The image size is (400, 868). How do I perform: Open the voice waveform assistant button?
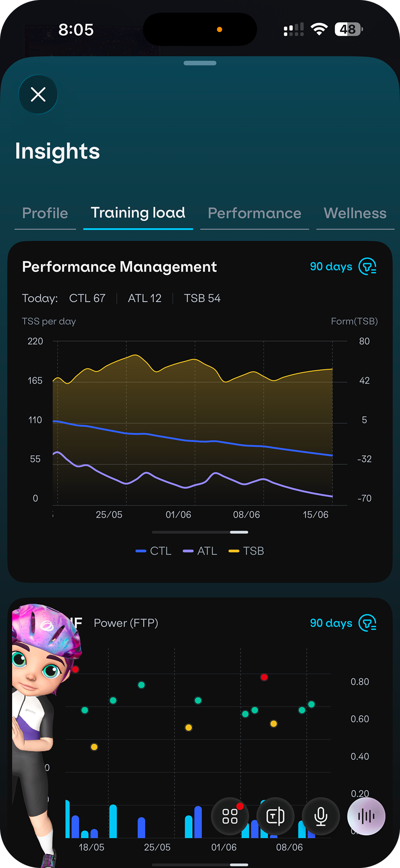click(x=366, y=816)
